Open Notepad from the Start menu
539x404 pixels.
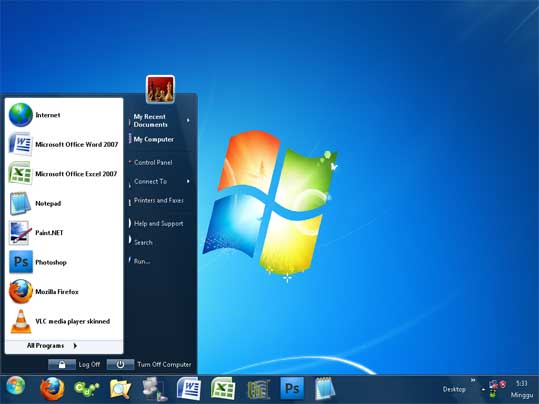pyautogui.click(x=64, y=204)
